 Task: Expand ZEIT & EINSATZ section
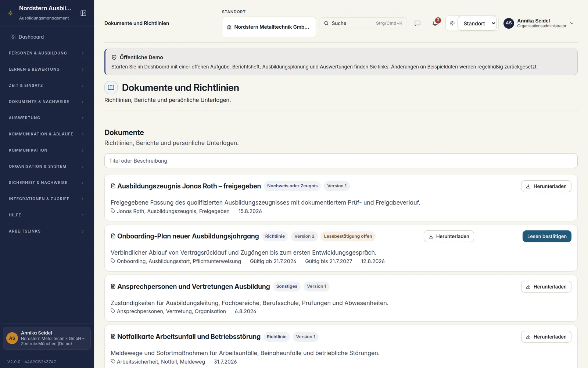coord(47,85)
